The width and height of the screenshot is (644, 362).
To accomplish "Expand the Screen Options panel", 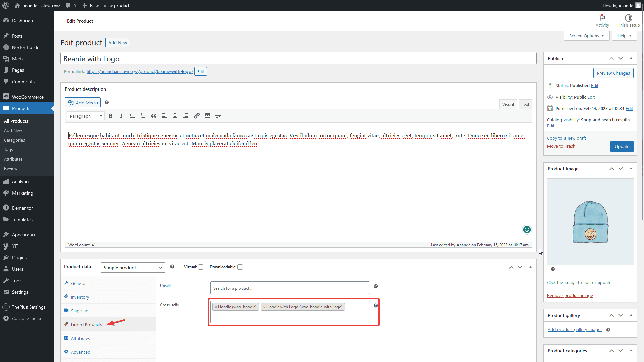I will point(586,36).
